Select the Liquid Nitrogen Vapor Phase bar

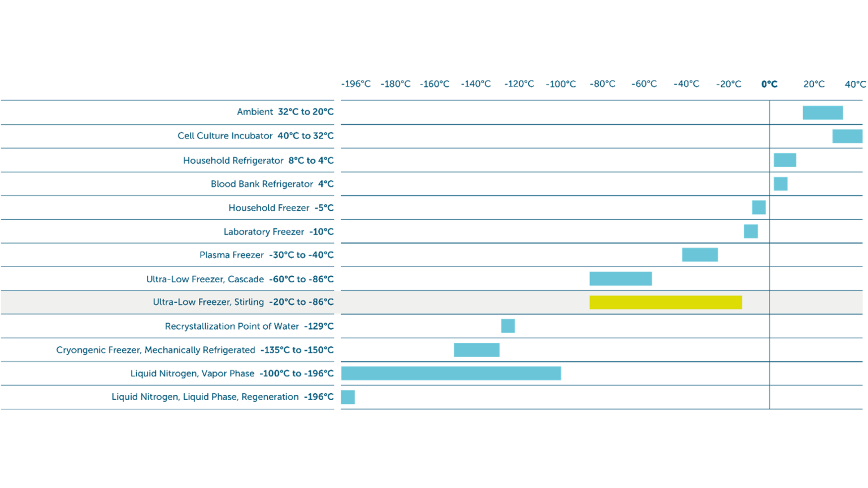451,373
